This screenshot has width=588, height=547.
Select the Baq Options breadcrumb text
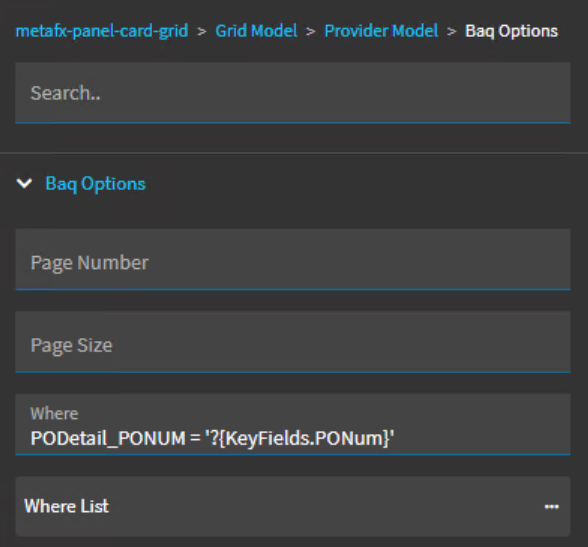coord(512,31)
